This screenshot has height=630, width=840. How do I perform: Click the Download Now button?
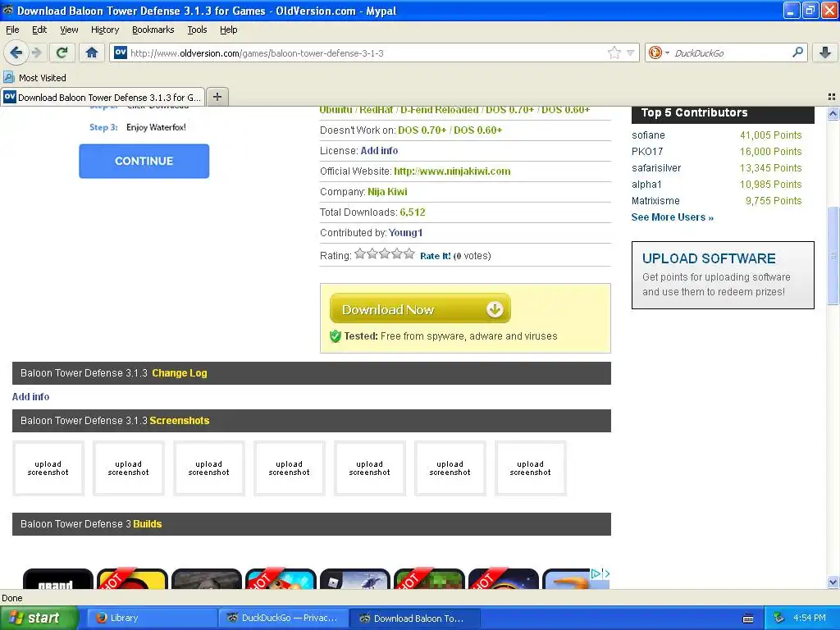click(420, 308)
